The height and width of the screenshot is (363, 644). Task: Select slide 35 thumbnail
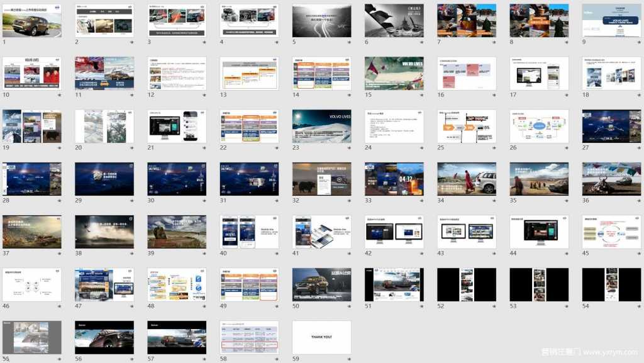tap(539, 179)
